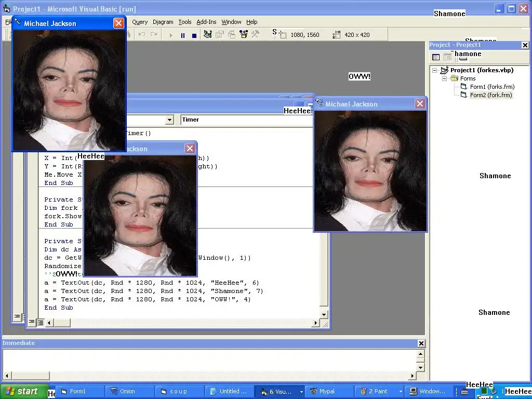This screenshot has height=399, width=532.
Task: Click Immediate window scroll left arrow
Action: [7, 376]
